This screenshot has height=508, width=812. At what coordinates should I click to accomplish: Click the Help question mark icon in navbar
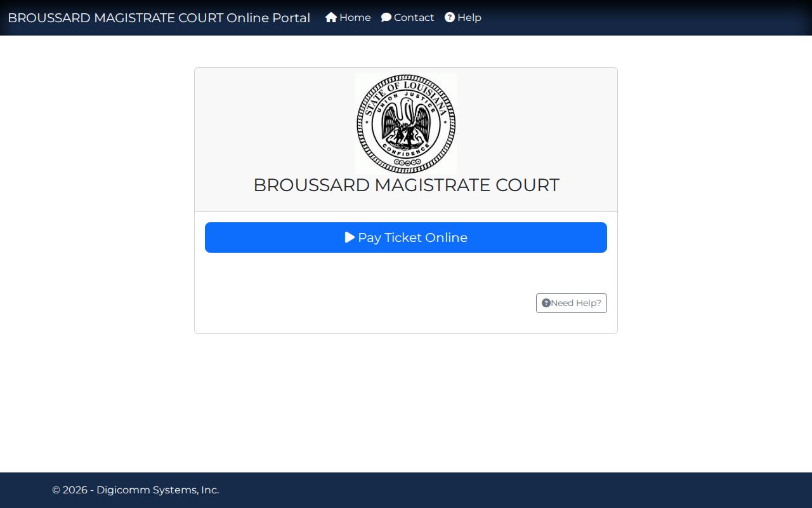450,18
